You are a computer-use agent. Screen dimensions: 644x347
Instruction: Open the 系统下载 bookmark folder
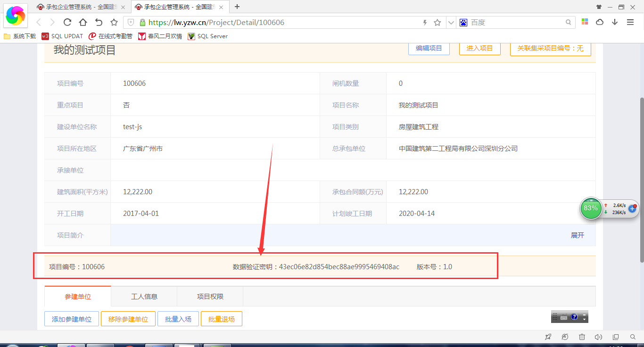click(x=20, y=36)
